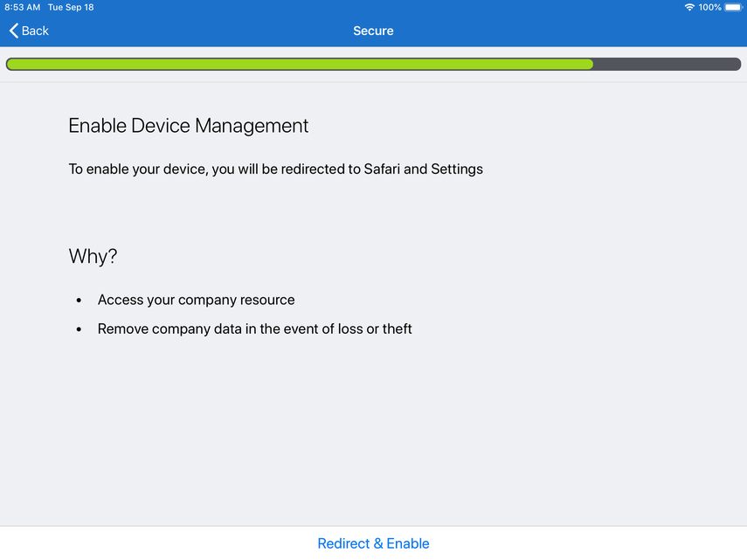Viewport: 747px width, 560px height.
Task: Click 'Remove company data' list item
Action: [254, 329]
